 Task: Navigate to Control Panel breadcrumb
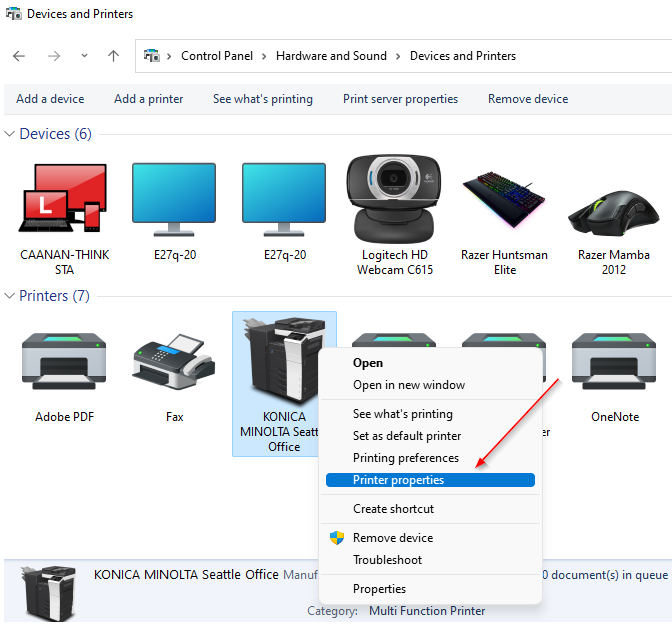pyautogui.click(x=217, y=56)
